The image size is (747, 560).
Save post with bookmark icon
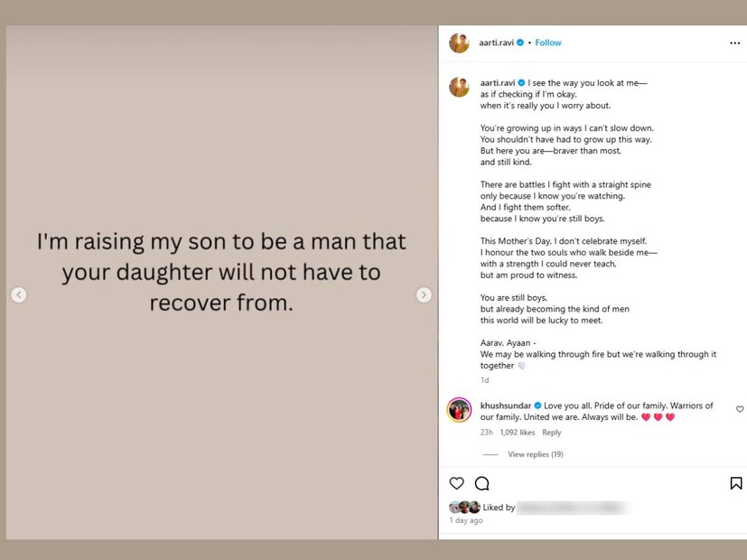point(735,483)
